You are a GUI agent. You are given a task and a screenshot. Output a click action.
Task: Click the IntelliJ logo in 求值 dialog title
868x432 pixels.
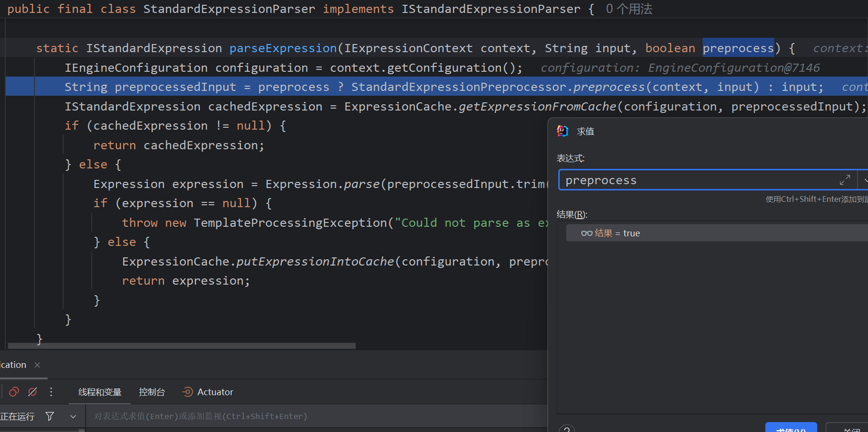pos(563,131)
